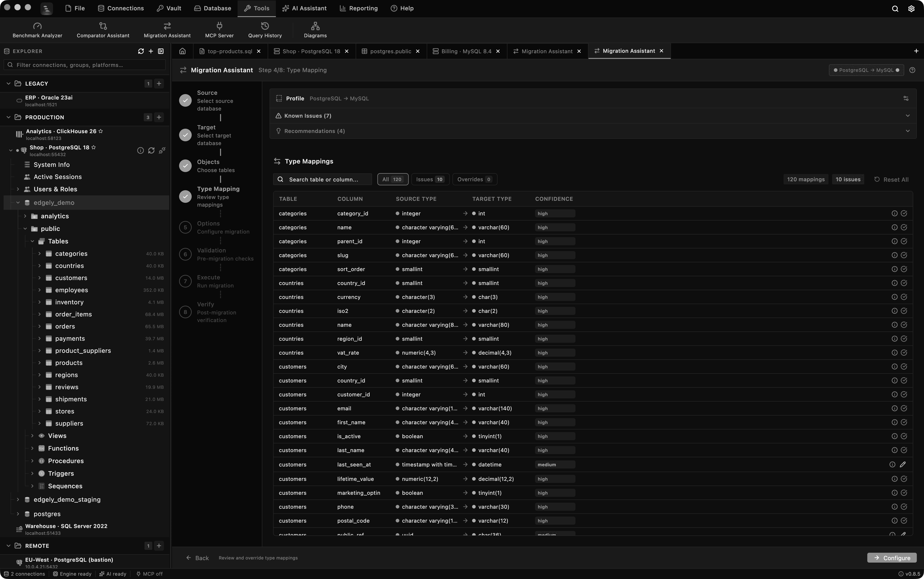The image size is (924, 579).
Task: Launch the MCP Server tool
Action: [x=219, y=30]
